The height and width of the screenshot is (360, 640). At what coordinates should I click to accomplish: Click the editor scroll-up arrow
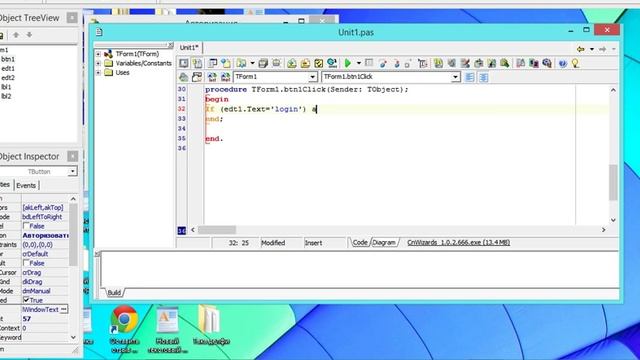coord(613,90)
